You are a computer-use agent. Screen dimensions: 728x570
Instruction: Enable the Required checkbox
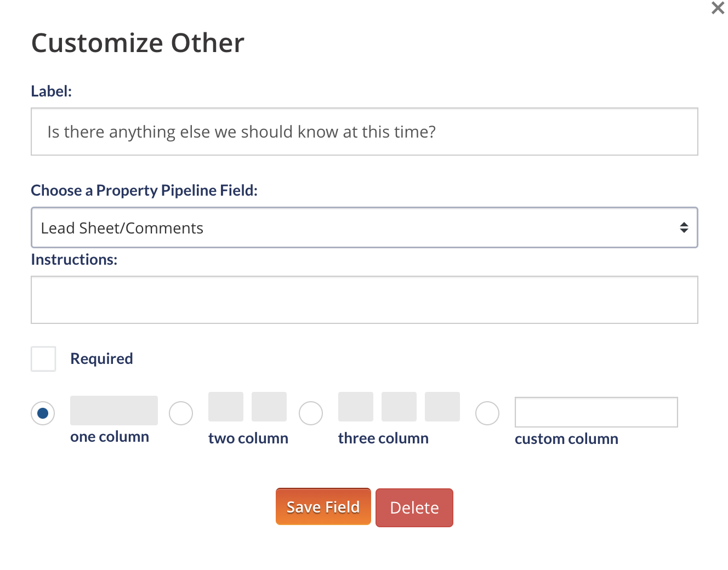point(43,359)
